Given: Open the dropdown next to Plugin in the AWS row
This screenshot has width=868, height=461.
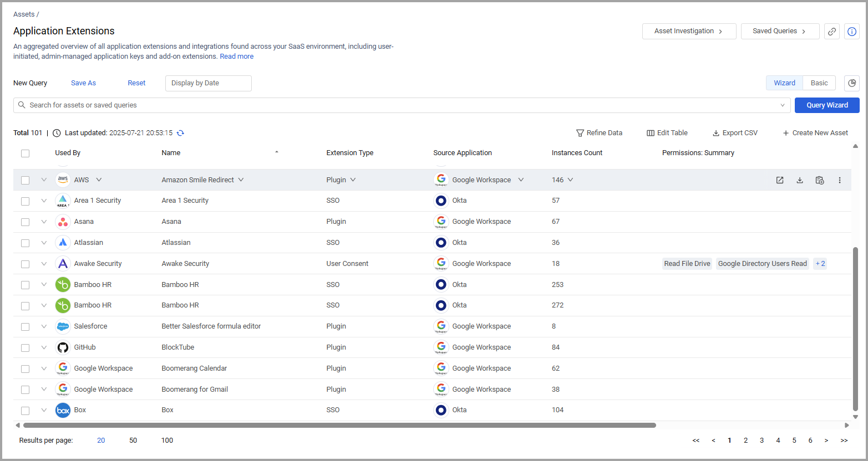Looking at the screenshot, I should click(x=353, y=180).
